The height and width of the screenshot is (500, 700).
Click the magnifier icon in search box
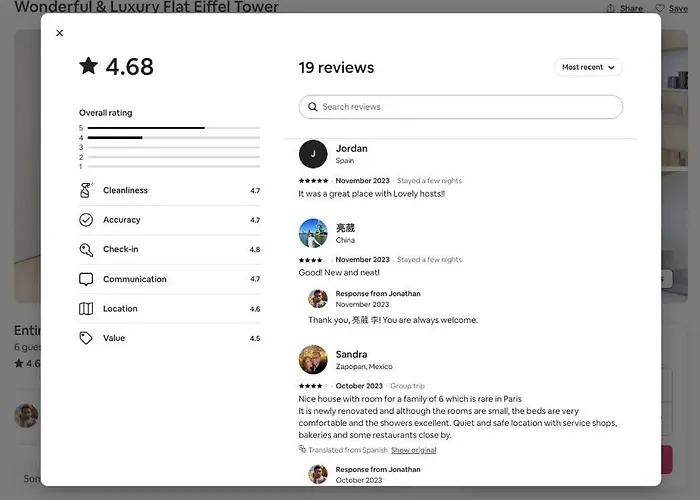click(x=313, y=107)
